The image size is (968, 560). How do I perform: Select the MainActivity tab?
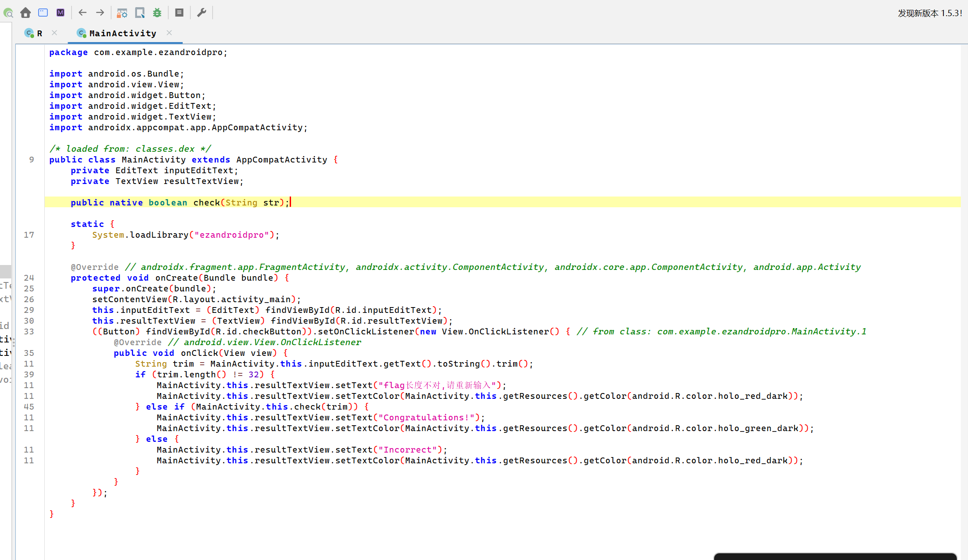pos(122,34)
